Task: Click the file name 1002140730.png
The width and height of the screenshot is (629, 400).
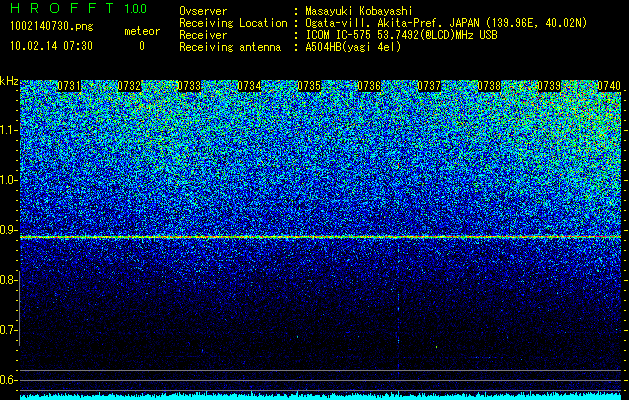Action: pos(52,26)
